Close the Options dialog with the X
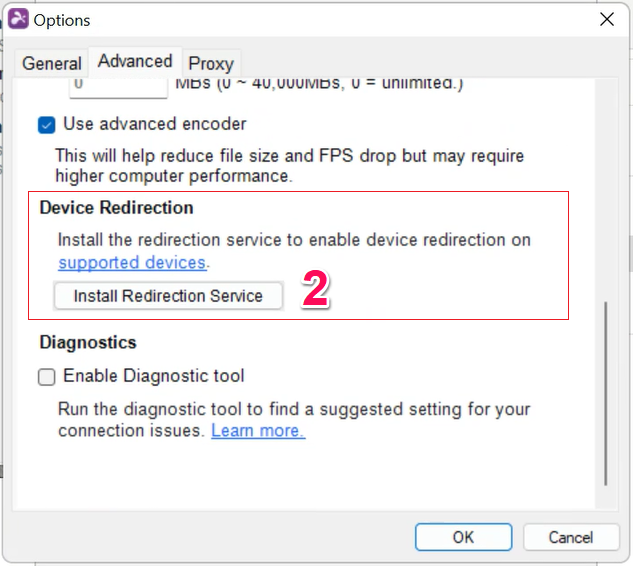The height and width of the screenshot is (566, 633). (607, 19)
